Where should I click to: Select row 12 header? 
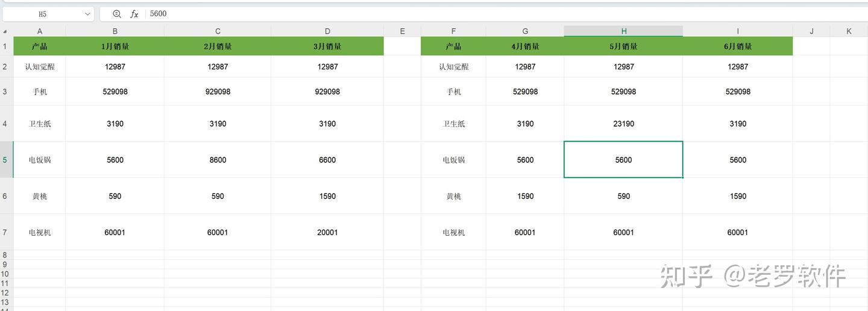[x=5, y=292]
